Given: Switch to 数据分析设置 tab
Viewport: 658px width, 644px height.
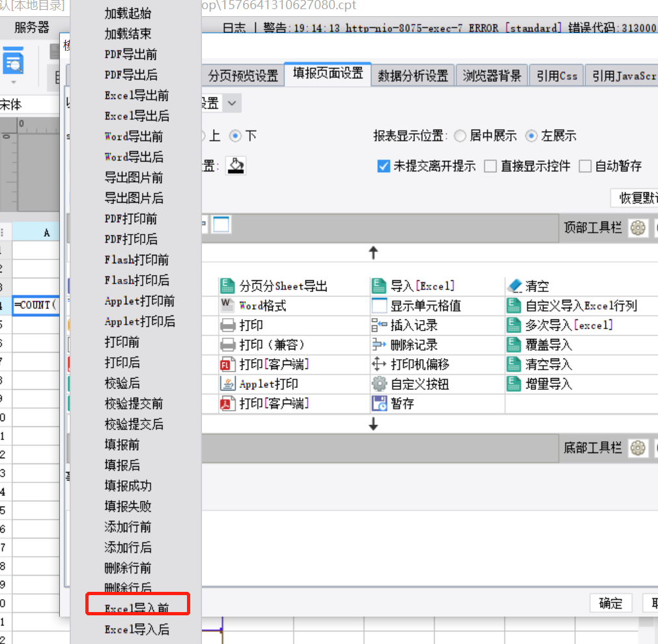Looking at the screenshot, I should [413, 76].
